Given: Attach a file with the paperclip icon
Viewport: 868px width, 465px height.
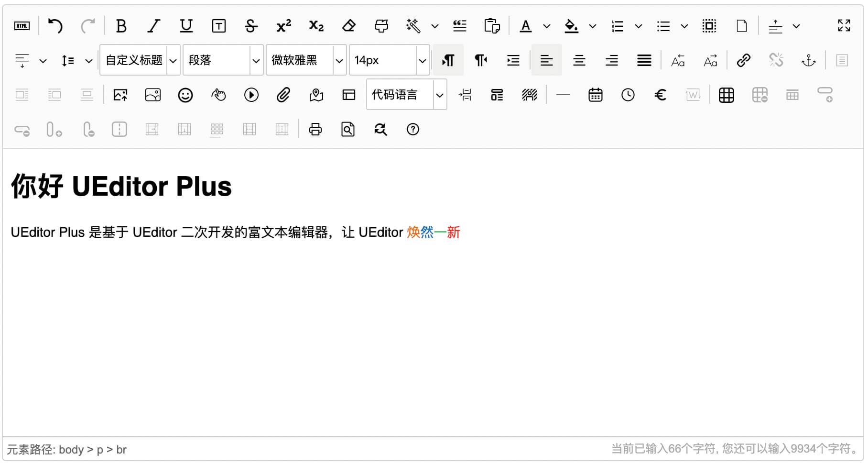Looking at the screenshot, I should [284, 95].
